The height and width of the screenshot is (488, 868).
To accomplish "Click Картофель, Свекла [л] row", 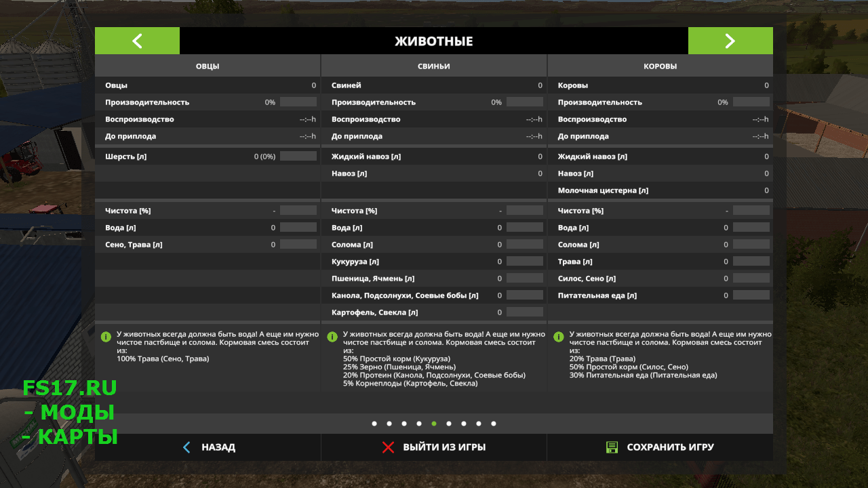I will [434, 312].
